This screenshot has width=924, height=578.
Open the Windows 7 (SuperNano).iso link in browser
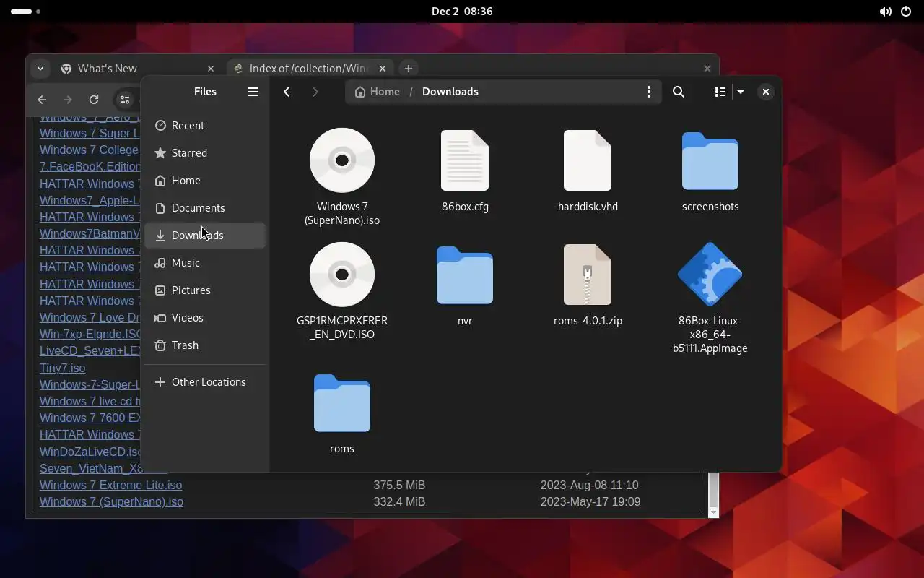pyautogui.click(x=111, y=501)
